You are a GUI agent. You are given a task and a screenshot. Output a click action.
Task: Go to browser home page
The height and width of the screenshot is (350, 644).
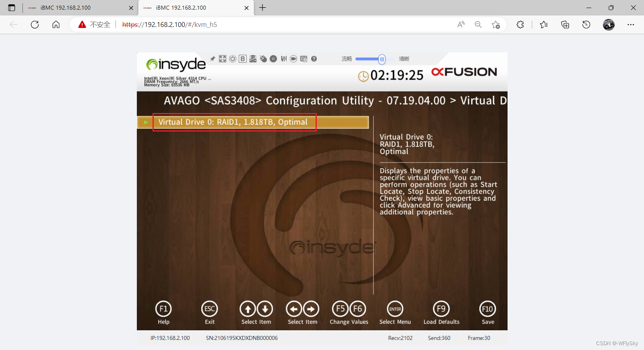click(x=56, y=25)
